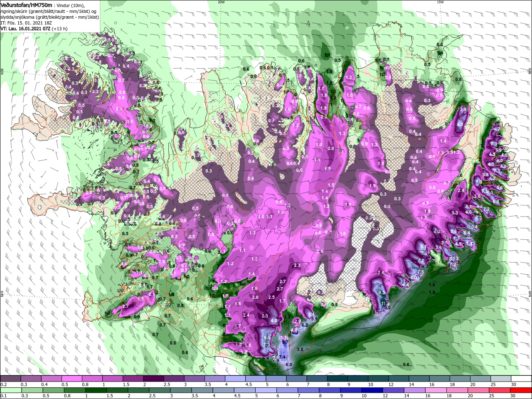Pick the darkest green rain swatch 1 to 1.5
This screenshot has height=399, width=532.
tap(95, 390)
